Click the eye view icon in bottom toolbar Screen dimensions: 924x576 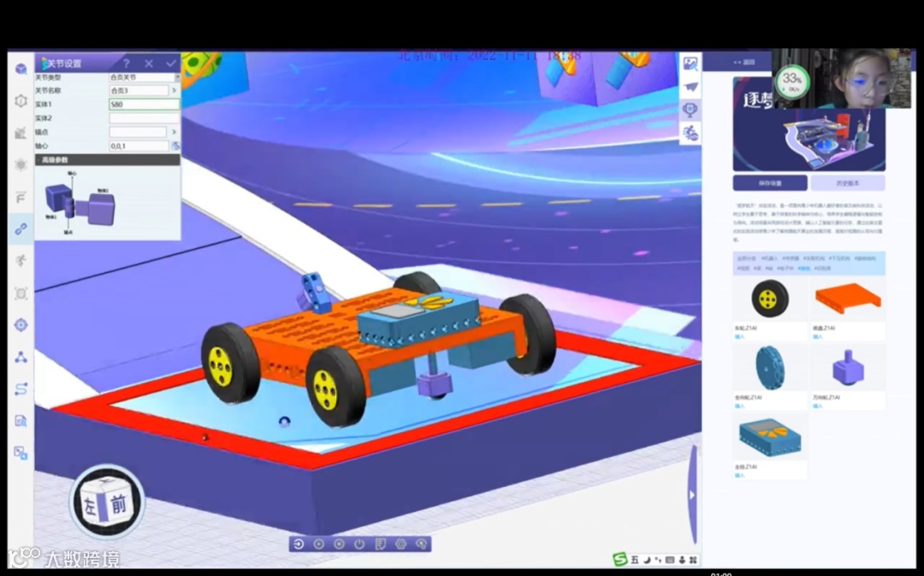[x=421, y=544]
